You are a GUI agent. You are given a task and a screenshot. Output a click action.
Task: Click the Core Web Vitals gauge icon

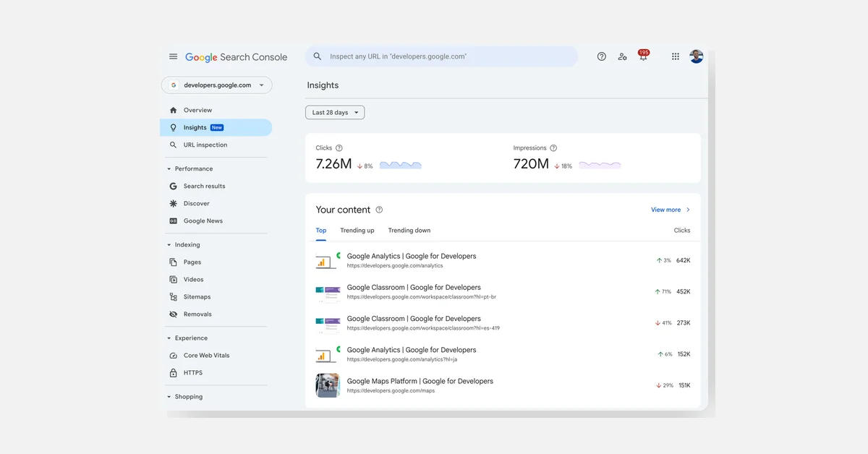[x=173, y=356]
